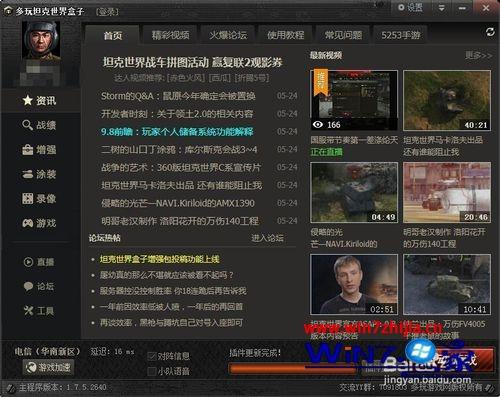Image resolution: width=500 pixels, height=397 pixels.
Task: Open the 论坛 forum speech bubble icon
Action: pyautogui.click(x=39, y=286)
